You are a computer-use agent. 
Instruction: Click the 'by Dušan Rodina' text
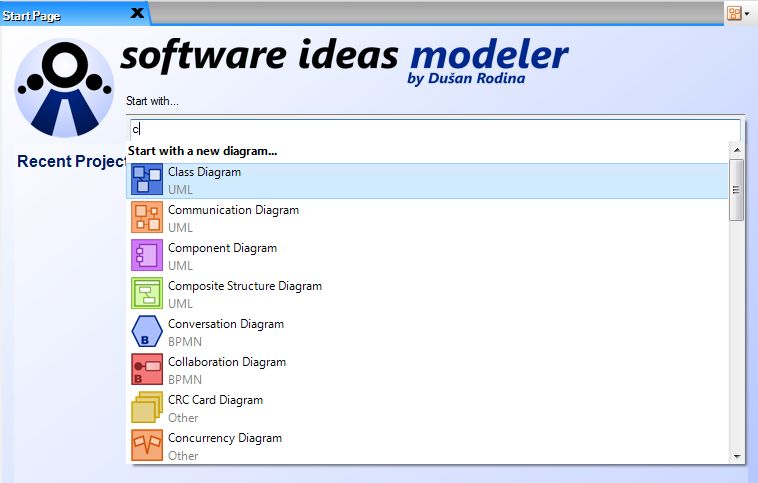point(466,78)
